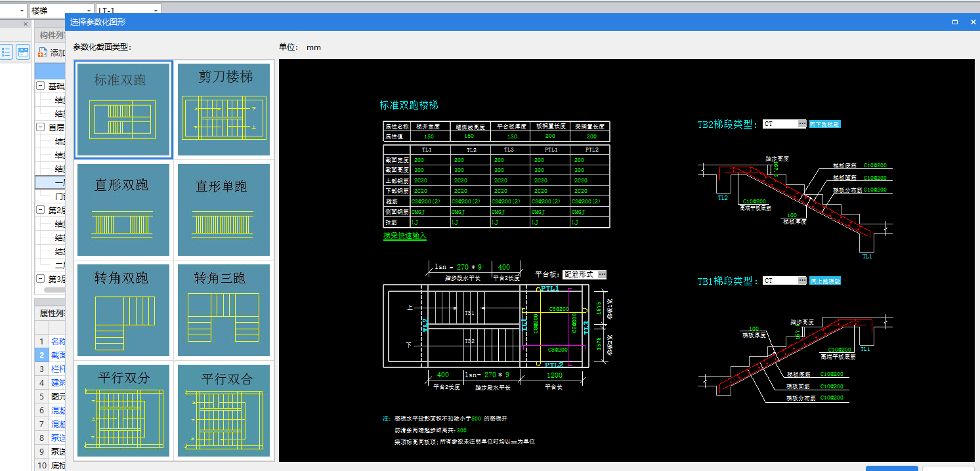Pick the 直形双跑 stair diagram

[123, 209]
